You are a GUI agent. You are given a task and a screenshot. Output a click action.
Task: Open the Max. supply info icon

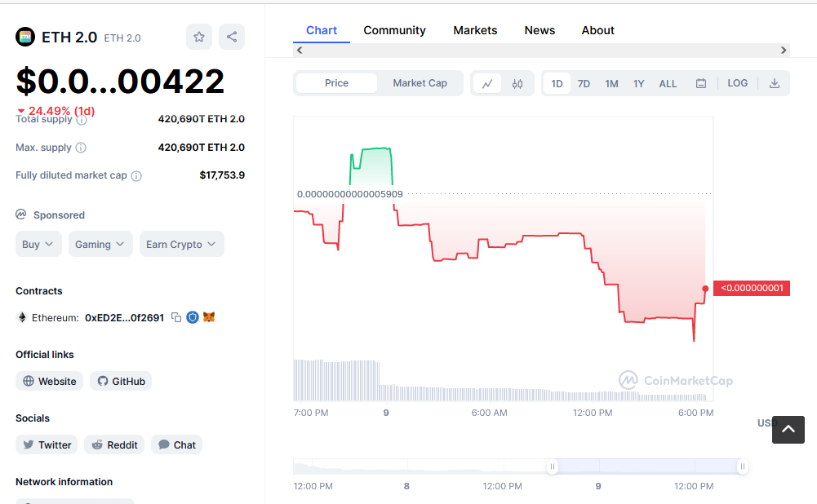point(81,148)
